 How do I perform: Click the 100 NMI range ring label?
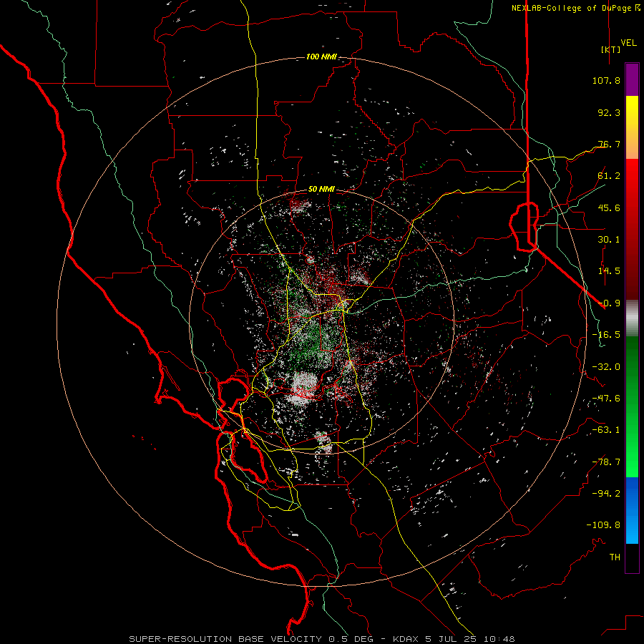tap(321, 57)
